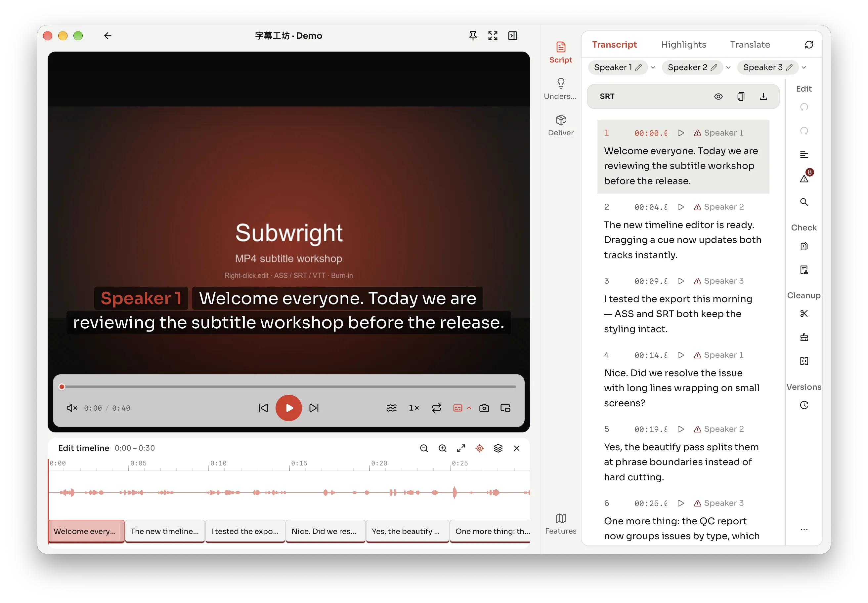This screenshot has width=868, height=603.
Task: Zoom in the edit timeline
Action: (x=442, y=448)
